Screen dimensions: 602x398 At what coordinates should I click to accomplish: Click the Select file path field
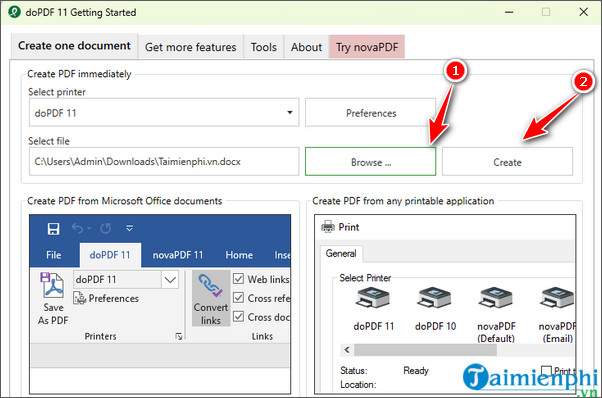pos(164,162)
